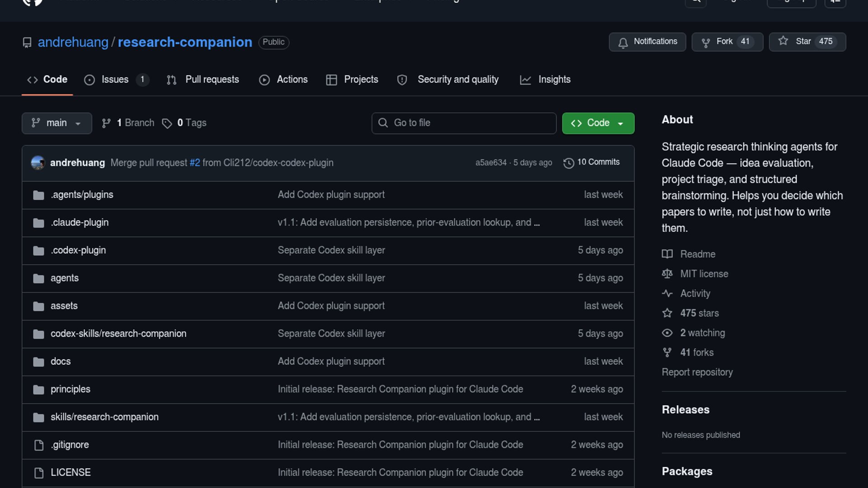Open the Issues tab

(115, 80)
